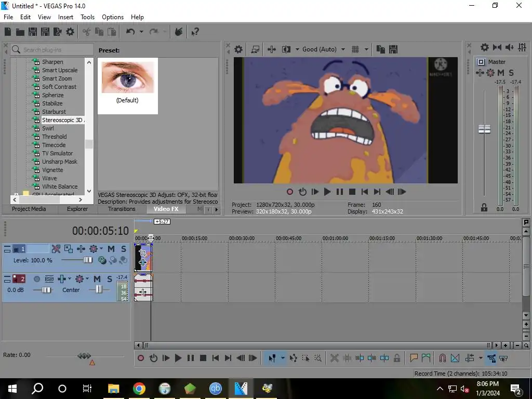Screen dimensions: 532x399
Task: Open the What's This help icon
Action: (195, 32)
